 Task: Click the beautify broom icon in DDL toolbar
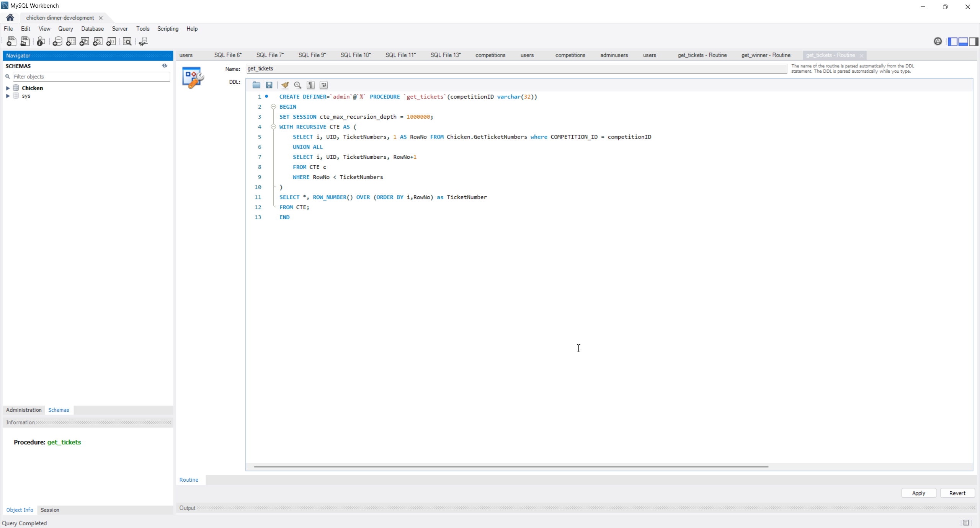285,85
